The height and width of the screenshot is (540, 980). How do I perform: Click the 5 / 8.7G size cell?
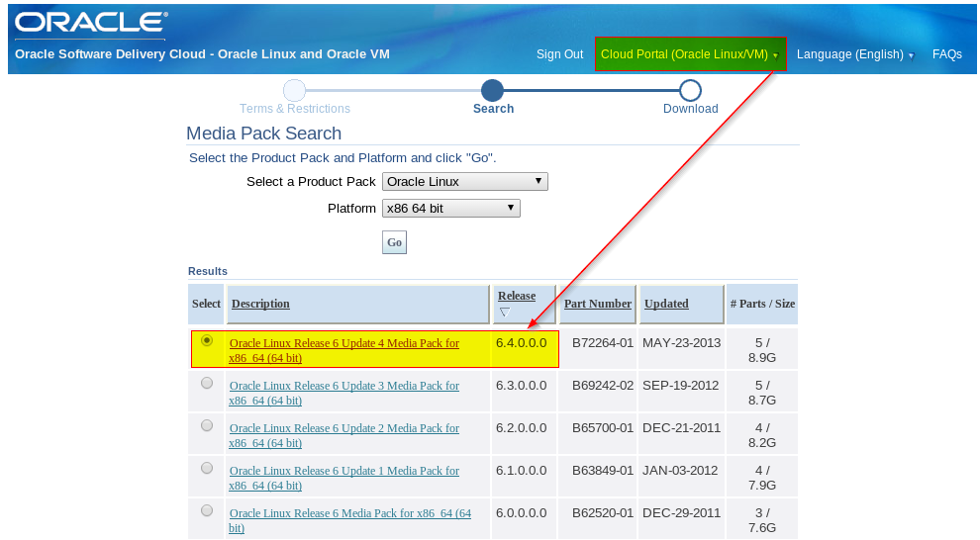[x=762, y=393]
